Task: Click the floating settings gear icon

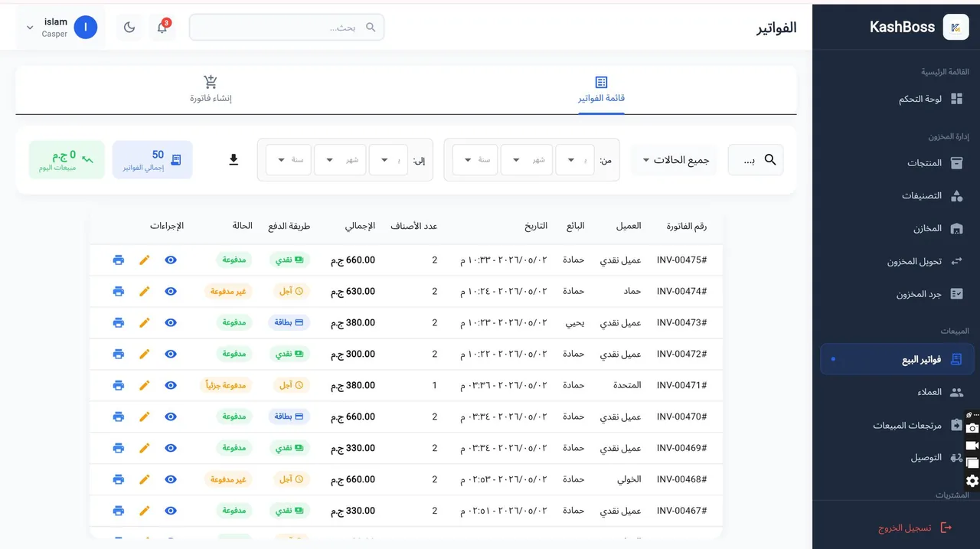Action: click(x=972, y=481)
